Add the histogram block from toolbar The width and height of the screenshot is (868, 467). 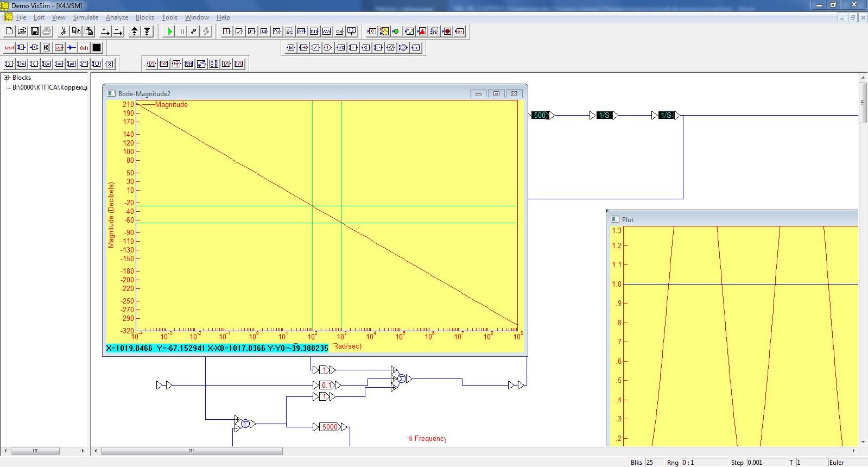click(x=422, y=31)
